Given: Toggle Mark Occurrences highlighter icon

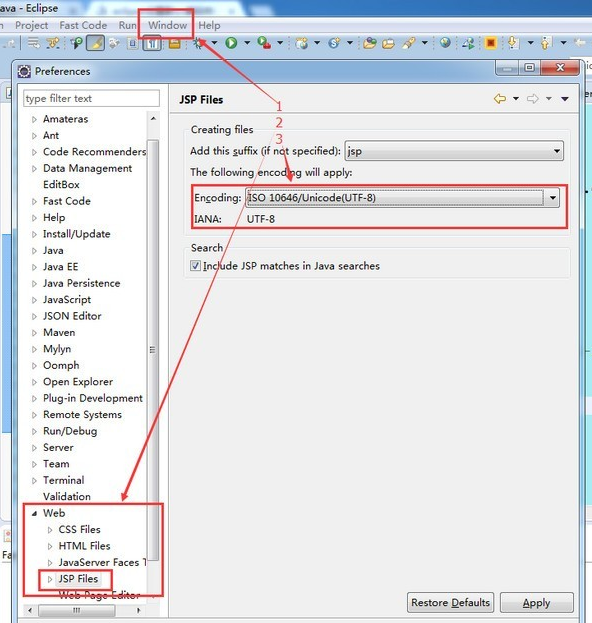Looking at the screenshot, I should [x=95, y=43].
